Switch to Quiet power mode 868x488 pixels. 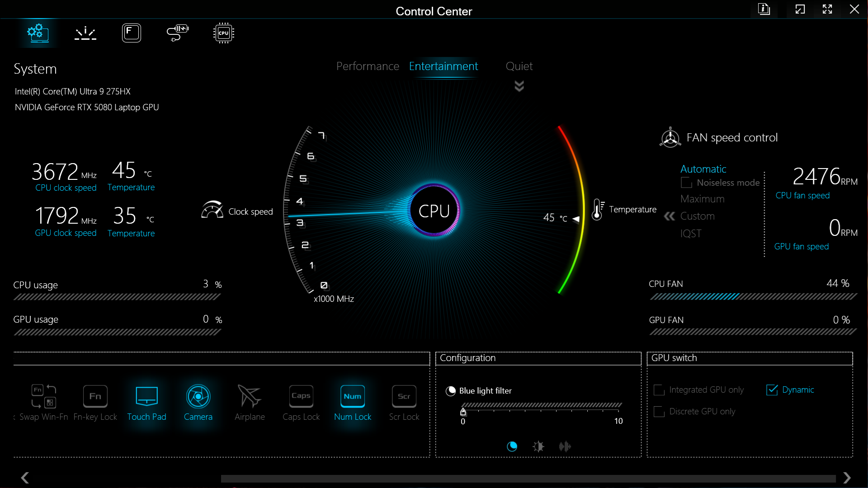(x=519, y=66)
